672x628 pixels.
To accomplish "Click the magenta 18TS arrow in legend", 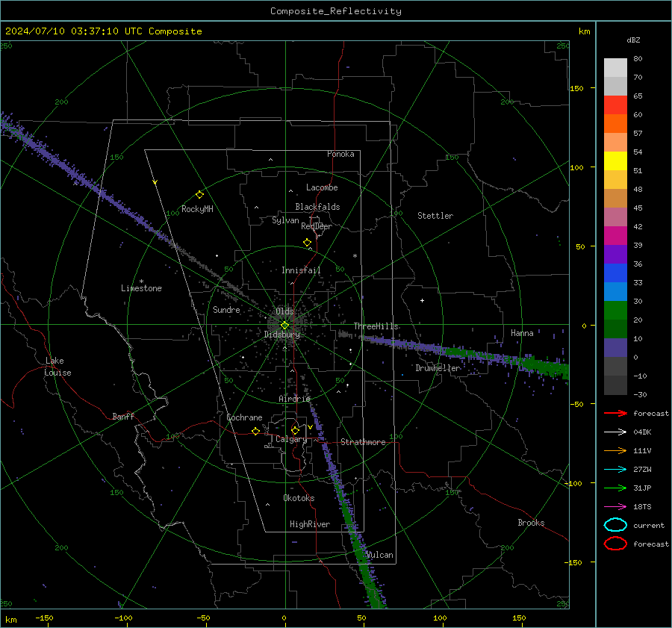I will tap(615, 507).
